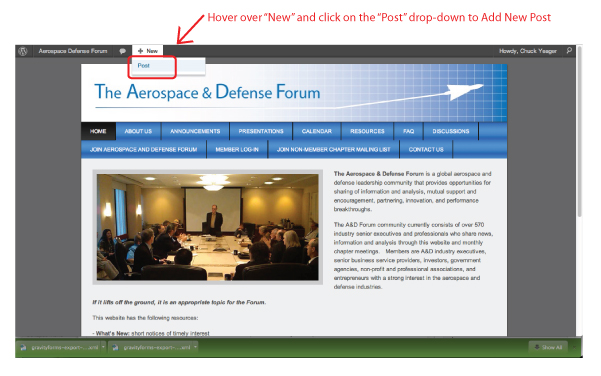Open Howdy, Chuck Yeager account menu

point(527,51)
